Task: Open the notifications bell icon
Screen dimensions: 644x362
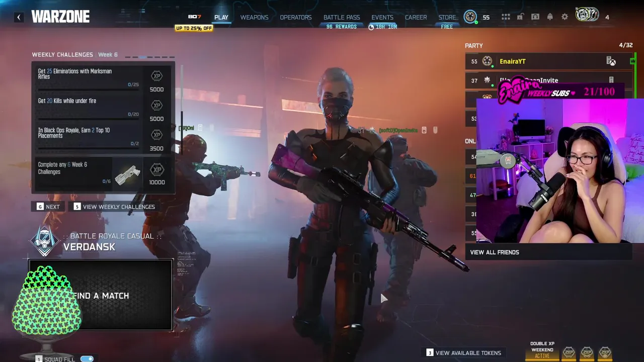Action: (550, 17)
